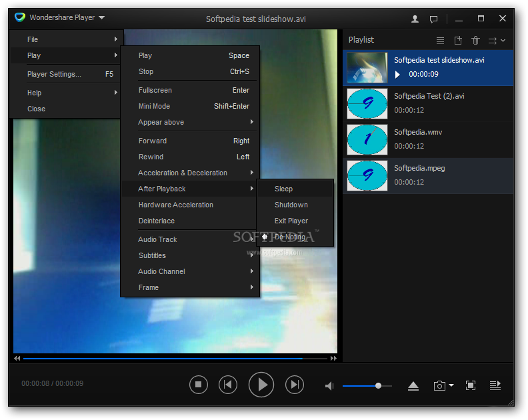Click the playlist trash delete icon

coord(475,41)
